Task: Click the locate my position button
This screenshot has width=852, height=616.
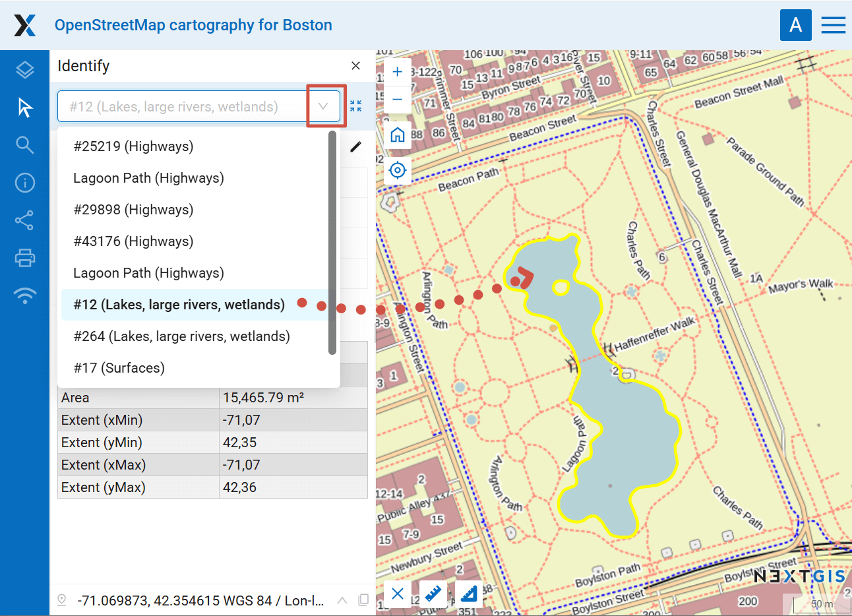Action: pyautogui.click(x=397, y=170)
